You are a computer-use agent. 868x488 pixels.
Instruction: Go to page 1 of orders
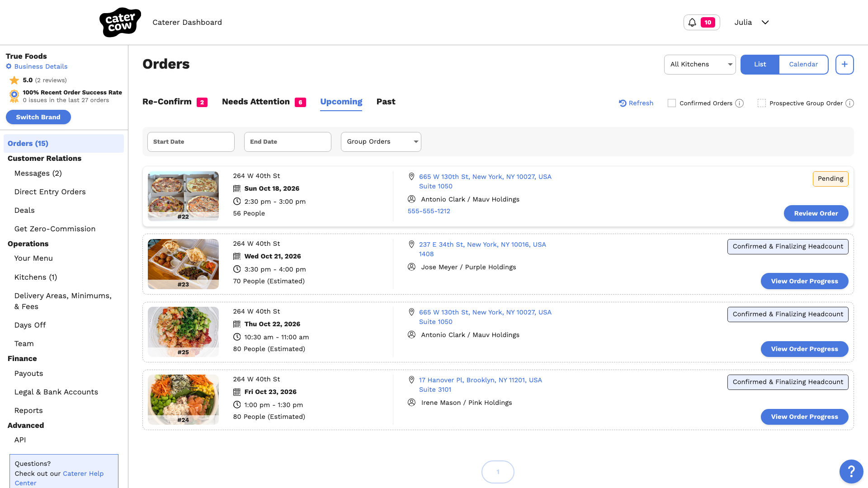point(498,472)
